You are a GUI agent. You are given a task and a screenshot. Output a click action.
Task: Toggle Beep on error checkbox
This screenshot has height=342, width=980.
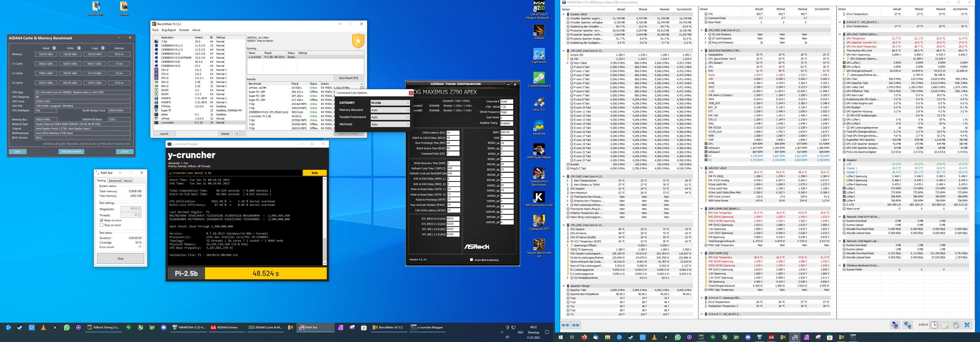[x=101, y=220]
